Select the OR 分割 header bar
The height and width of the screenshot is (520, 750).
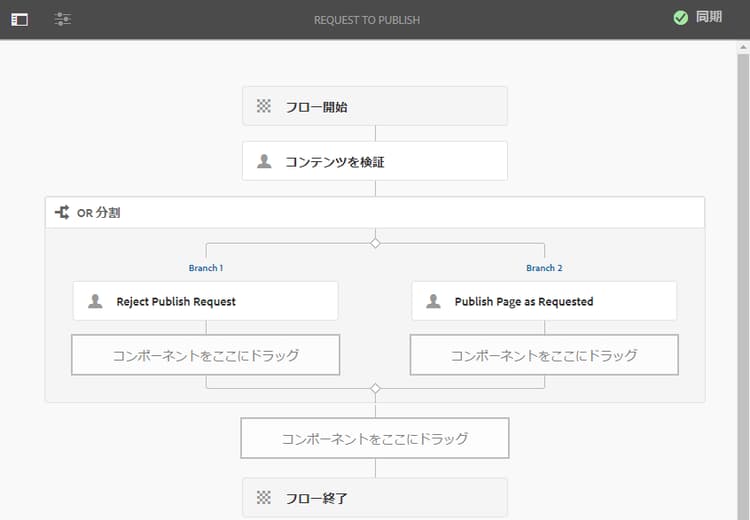pos(375,212)
